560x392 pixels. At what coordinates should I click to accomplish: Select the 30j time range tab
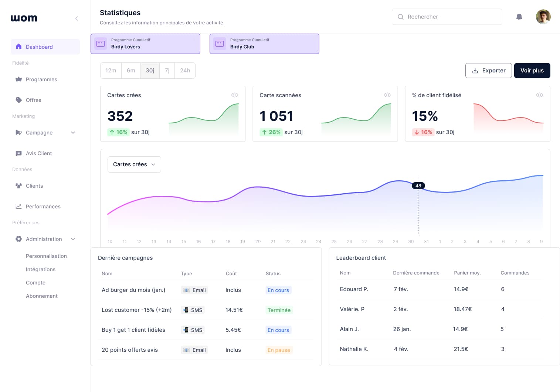(150, 71)
